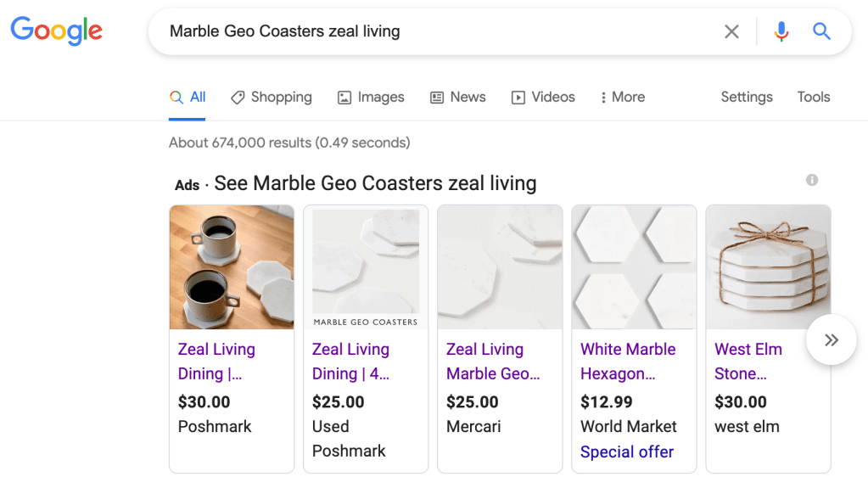The width and height of the screenshot is (868, 488).
Task: Open the $30.00 Poshmark Zeal Living listing
Action: pos(216,361)
